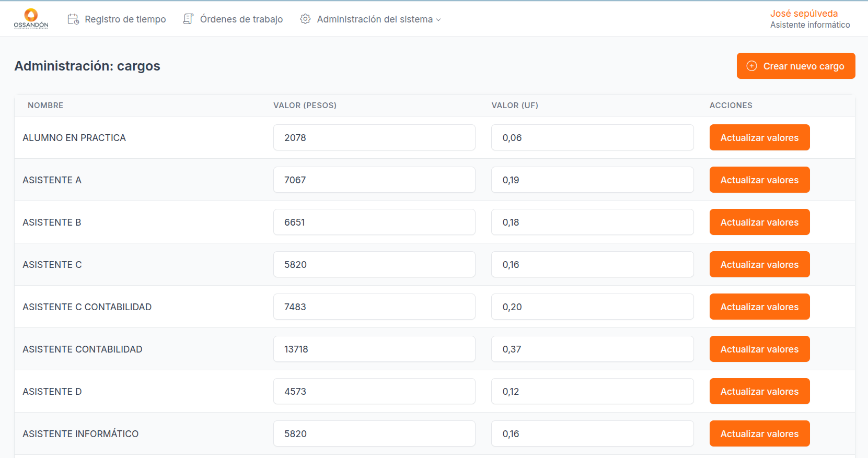Update values for ASISTENTE INFORMÁTICO
The image size is (868, 458).
[759, 433]
